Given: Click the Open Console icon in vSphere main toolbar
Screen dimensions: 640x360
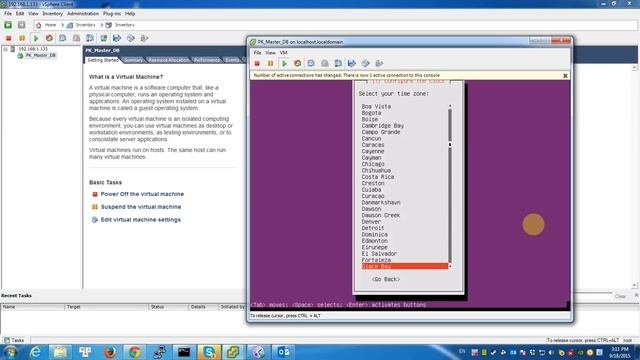Looking at the screenshot, I should pyautogui.click(x=104, y=38).
